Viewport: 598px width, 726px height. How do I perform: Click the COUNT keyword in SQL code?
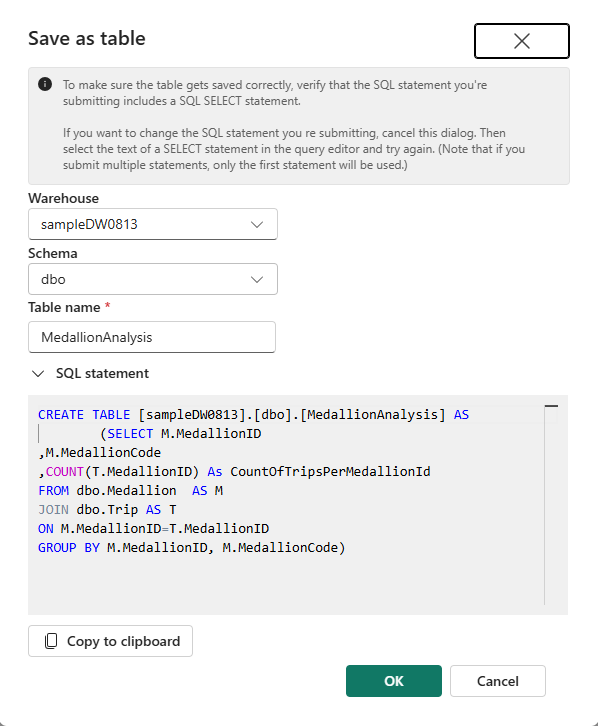(x=64, y=471)
